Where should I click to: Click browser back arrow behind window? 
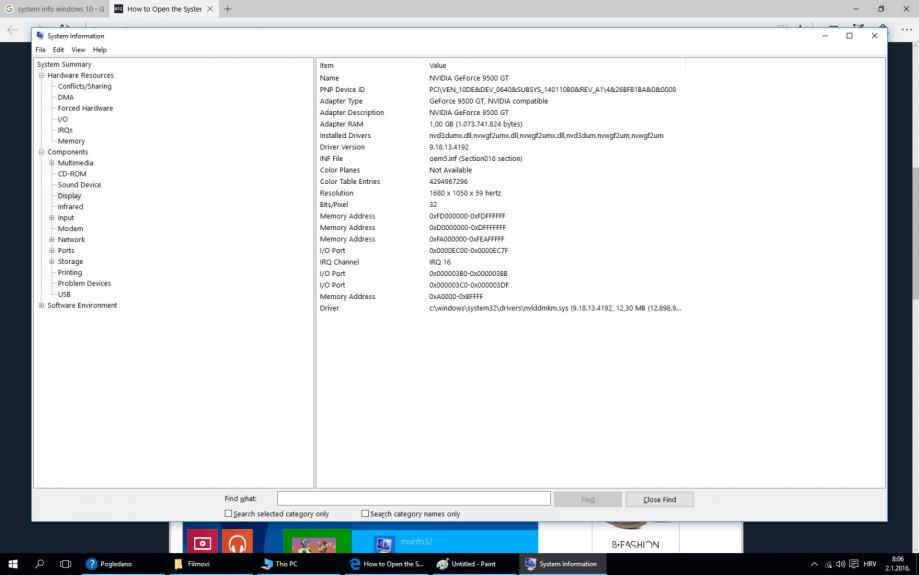[x=12, y=29]
